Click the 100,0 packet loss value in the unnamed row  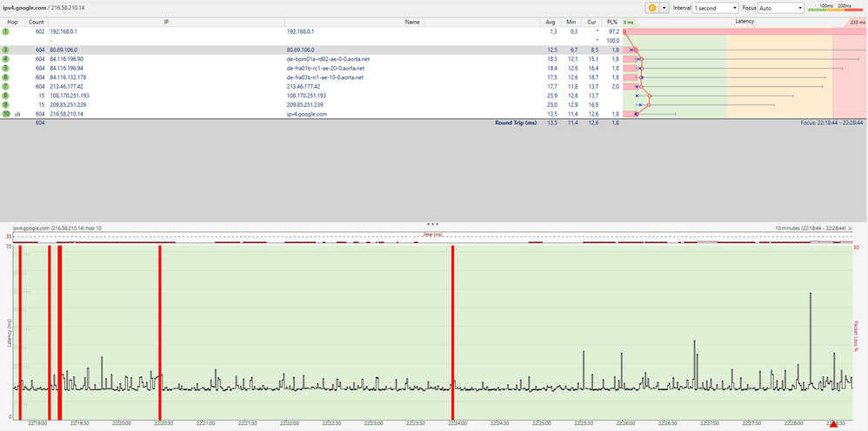click(613, 41)
